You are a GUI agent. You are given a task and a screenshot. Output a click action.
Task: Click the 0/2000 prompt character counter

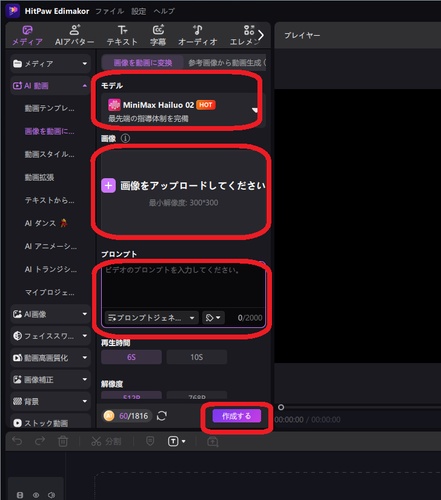click(x=250, y=318)
